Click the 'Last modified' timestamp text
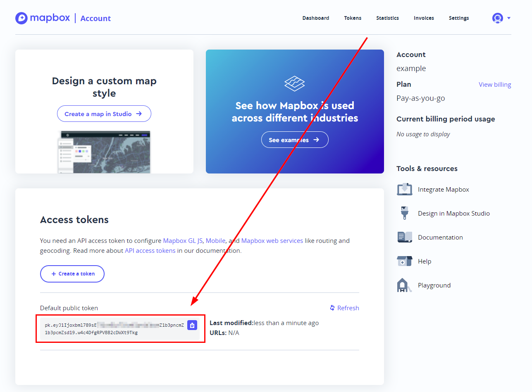The image size is (532, 392). (x=264, y=323)
